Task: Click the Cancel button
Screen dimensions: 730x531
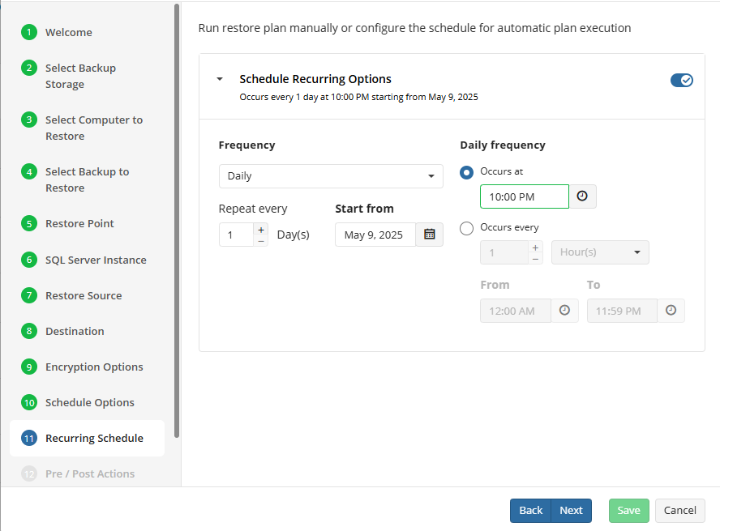Action: tap(680, 510)
